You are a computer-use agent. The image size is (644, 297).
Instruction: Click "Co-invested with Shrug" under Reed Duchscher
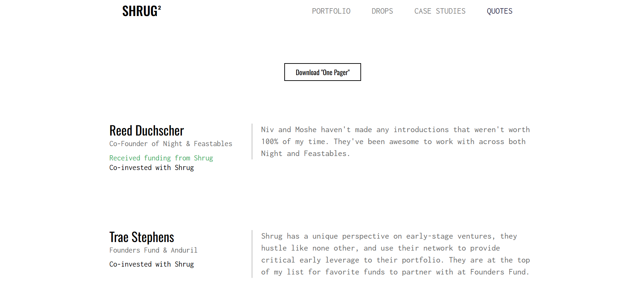152,168
